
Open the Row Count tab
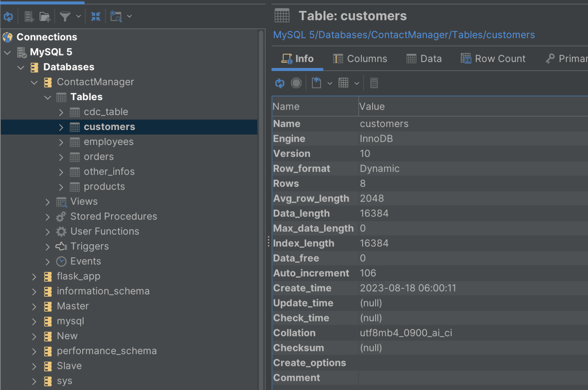tap(493, 59)
